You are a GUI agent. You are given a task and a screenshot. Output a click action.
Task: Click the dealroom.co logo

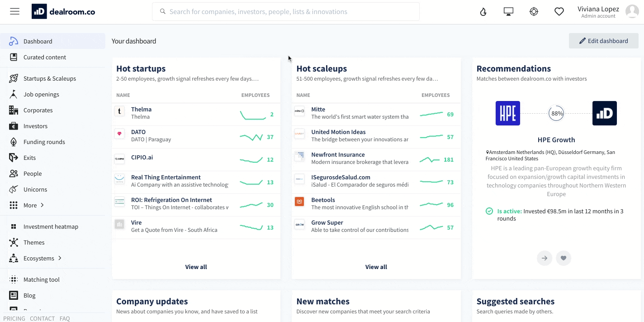click(x=63, y=12)
